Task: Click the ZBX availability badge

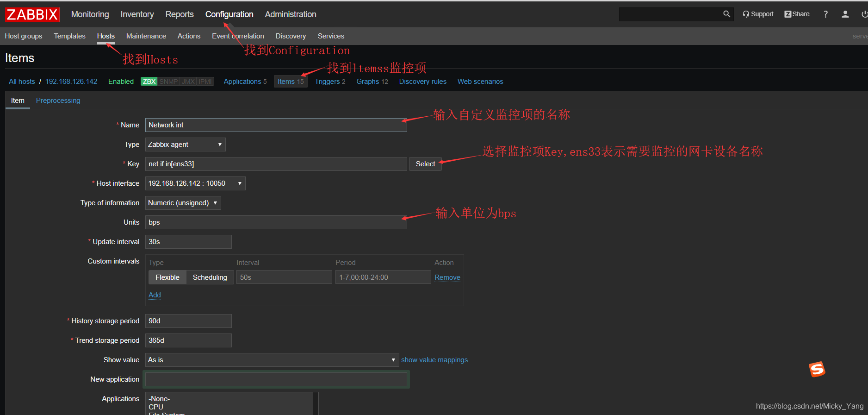Action: point(149,82)
